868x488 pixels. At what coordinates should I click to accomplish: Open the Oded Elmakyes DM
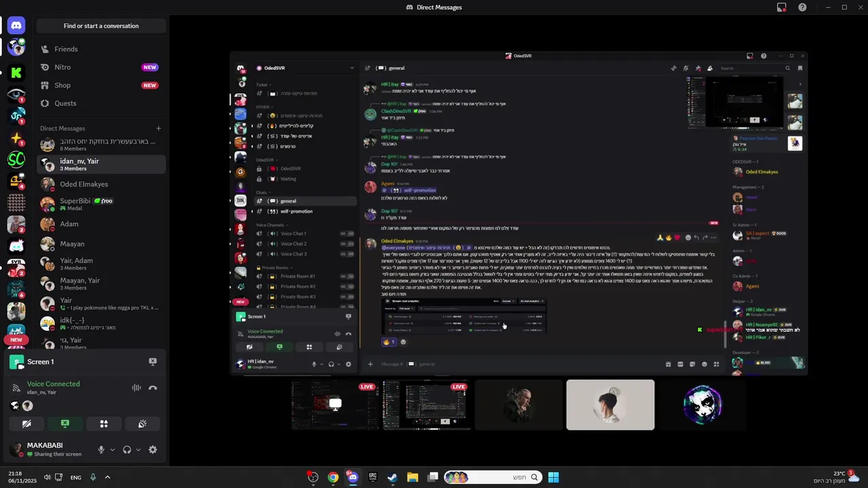click(x=101, y=184)
